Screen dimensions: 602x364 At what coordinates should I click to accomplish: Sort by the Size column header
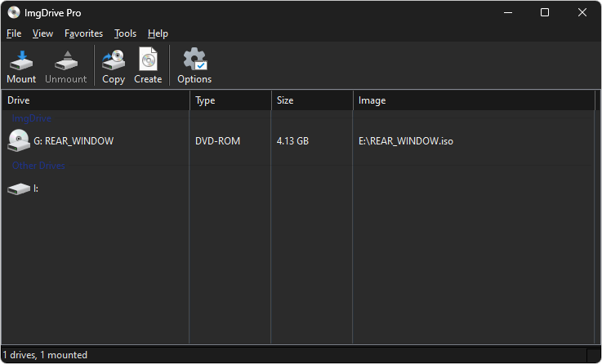click(312, 100)
